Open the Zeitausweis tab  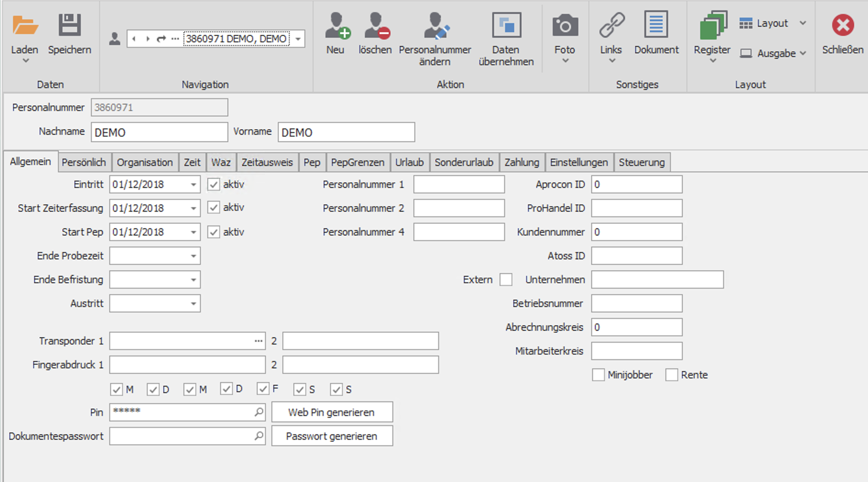tap(267, 163)
